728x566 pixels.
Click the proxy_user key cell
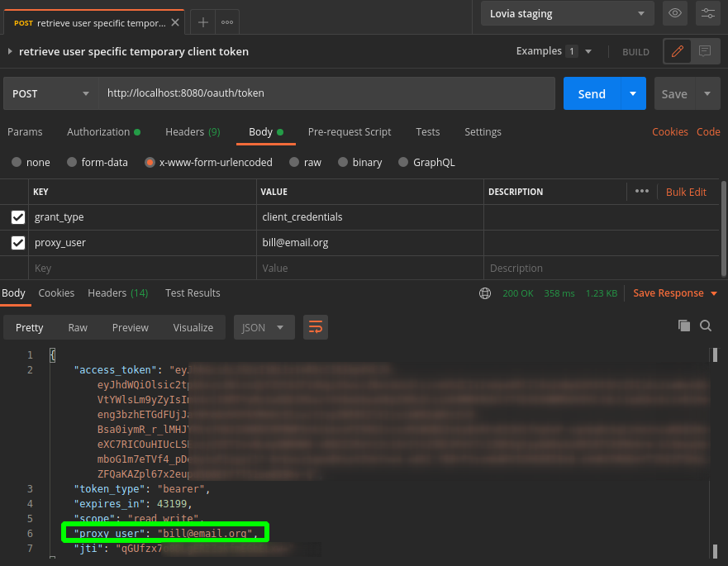(142, 242)
